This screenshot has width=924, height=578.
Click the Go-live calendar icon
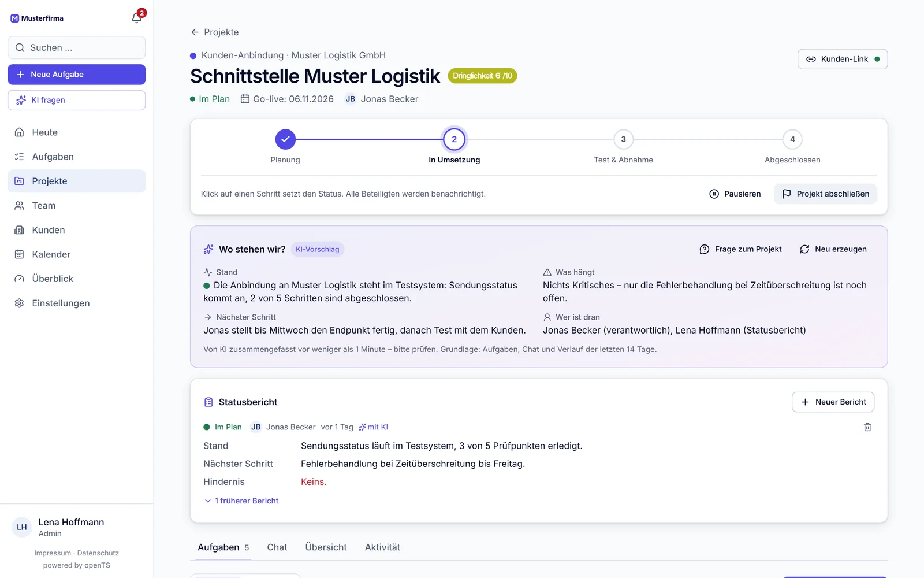click(245, 99)
